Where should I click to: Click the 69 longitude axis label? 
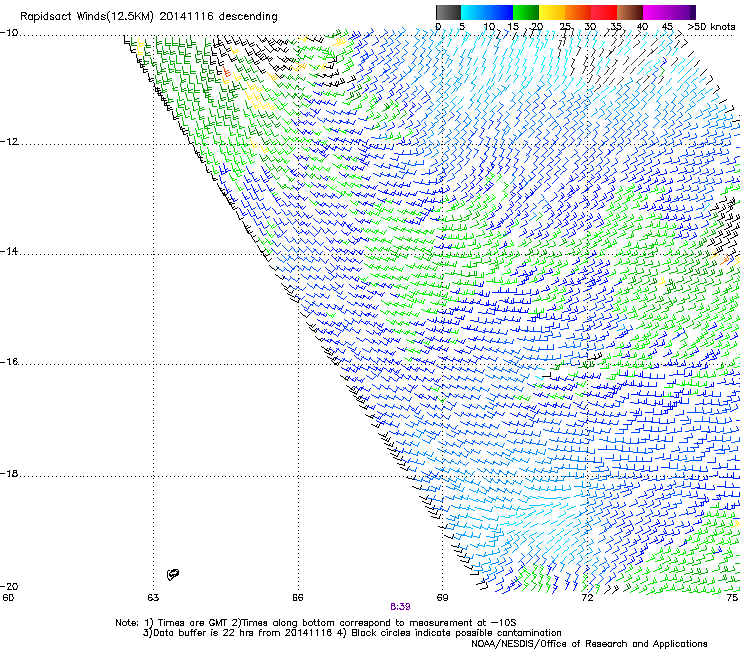click(x=442, y=598)
